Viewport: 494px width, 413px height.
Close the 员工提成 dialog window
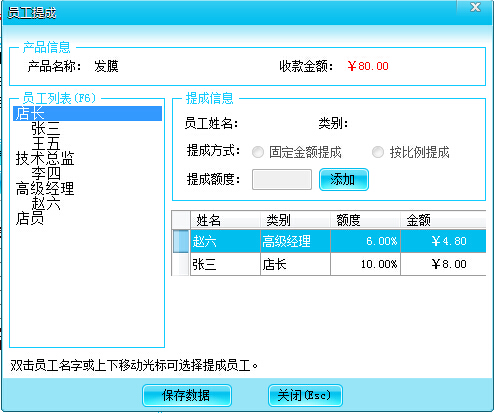(x=475, y=7)
